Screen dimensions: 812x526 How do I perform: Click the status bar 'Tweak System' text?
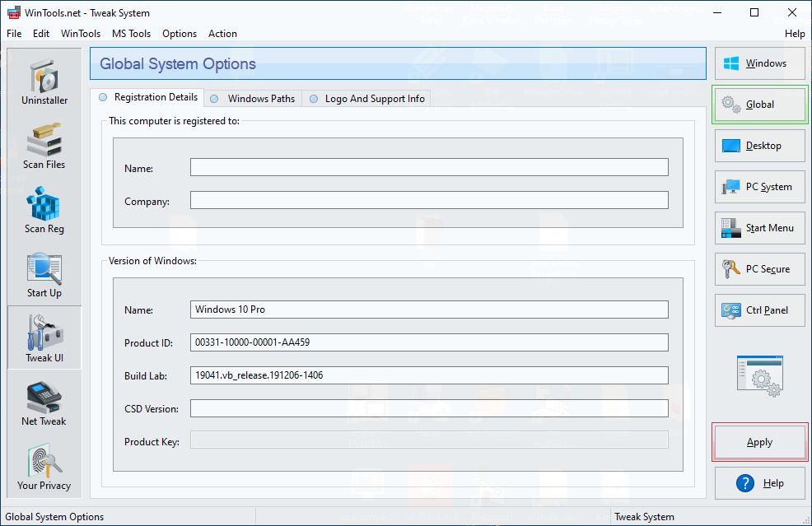point(644,517)
